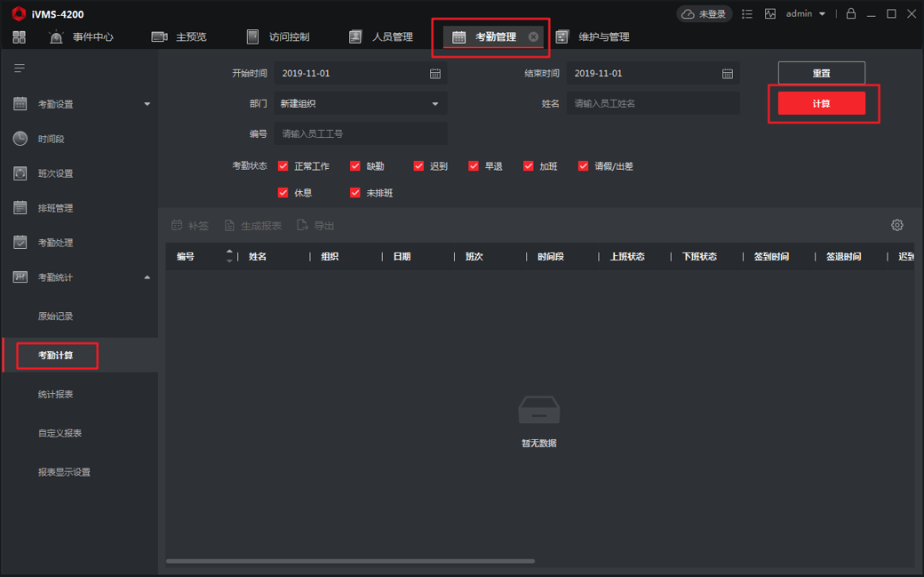The height and width of the screenshot is (577, 924).
Task: Toggle the 迟到 status checkbox
Action: point(418,166)
